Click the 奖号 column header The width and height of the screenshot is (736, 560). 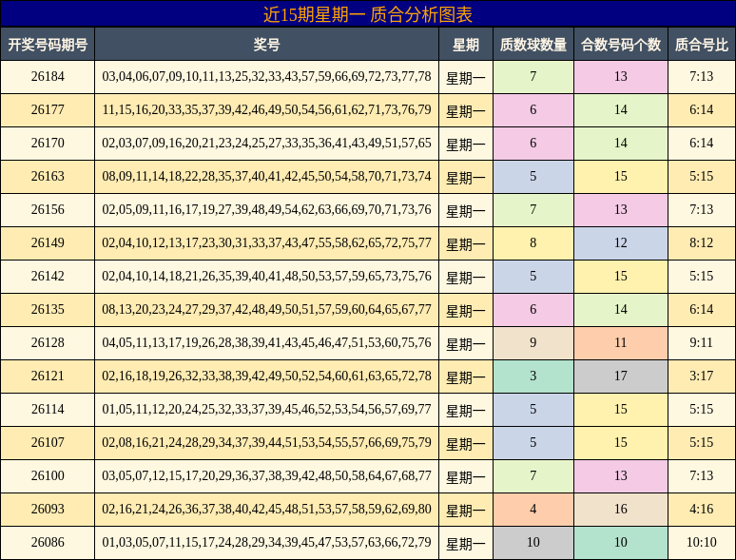[266, 44]
